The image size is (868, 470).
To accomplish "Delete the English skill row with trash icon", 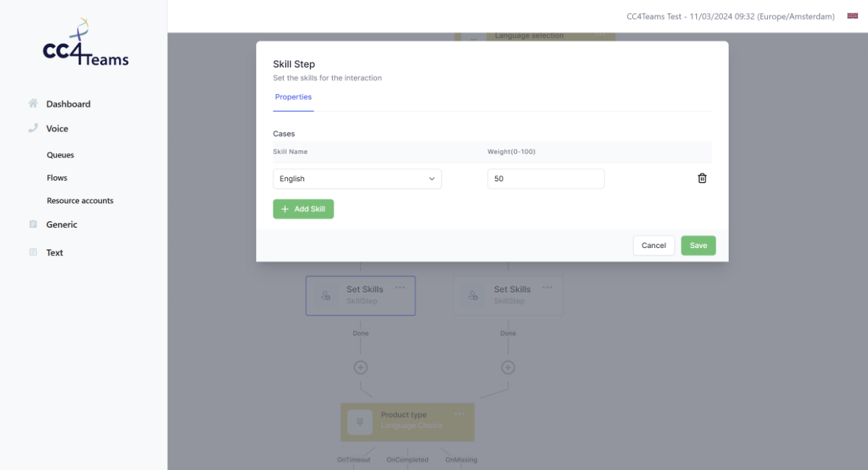I will 702,178.
